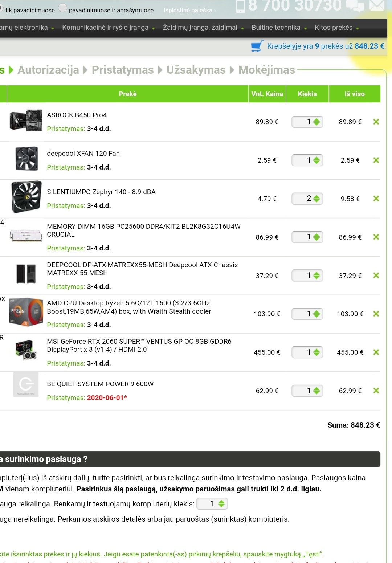
Task: Click the shopping cart icon
Action: [x=257, y=46]
